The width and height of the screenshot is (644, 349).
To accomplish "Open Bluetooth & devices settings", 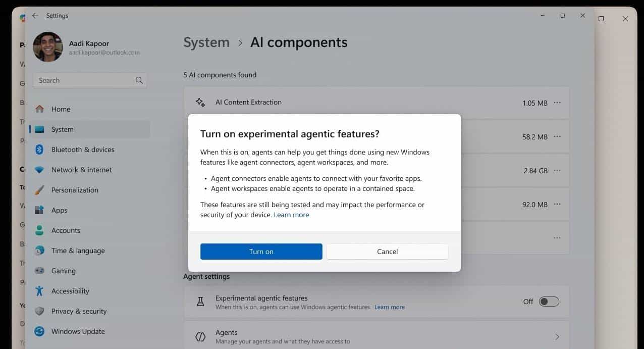I will coord(83,149).
